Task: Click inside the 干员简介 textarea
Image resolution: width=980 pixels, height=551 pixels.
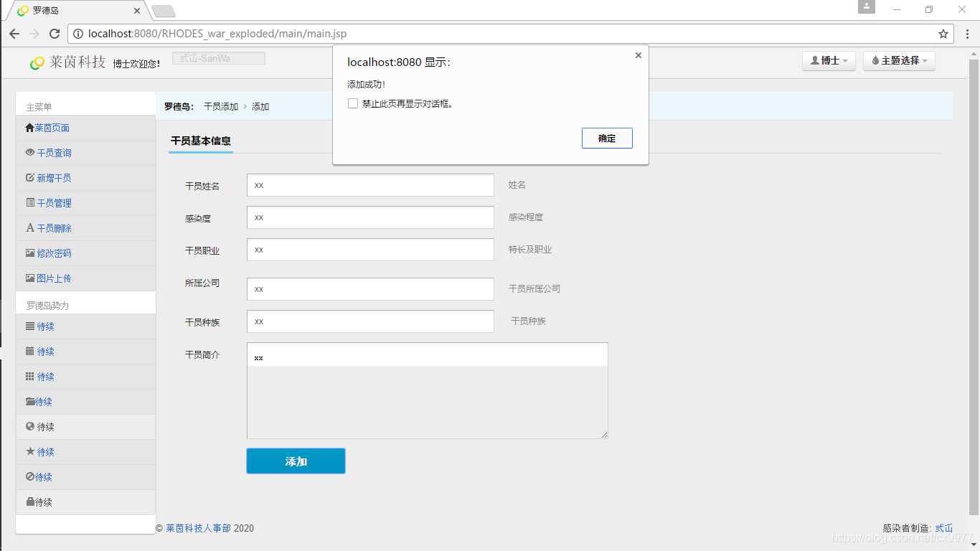Action: pos(428,391)
